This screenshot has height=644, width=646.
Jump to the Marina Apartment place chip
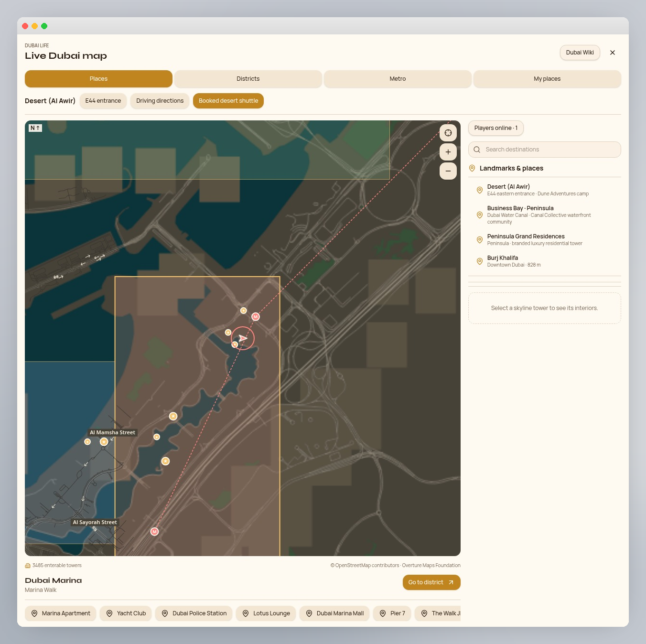click(61, 613)
